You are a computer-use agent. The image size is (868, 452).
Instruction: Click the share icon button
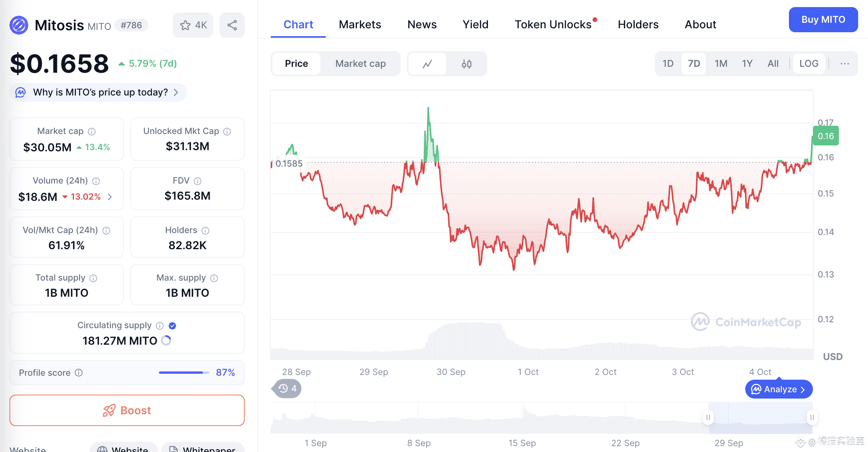tap(232, 25)
